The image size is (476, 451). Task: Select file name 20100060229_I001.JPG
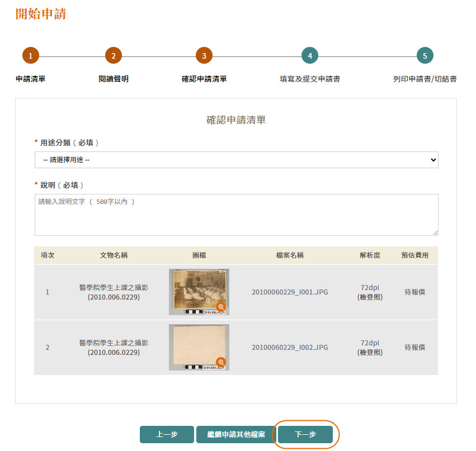point(290,292)
